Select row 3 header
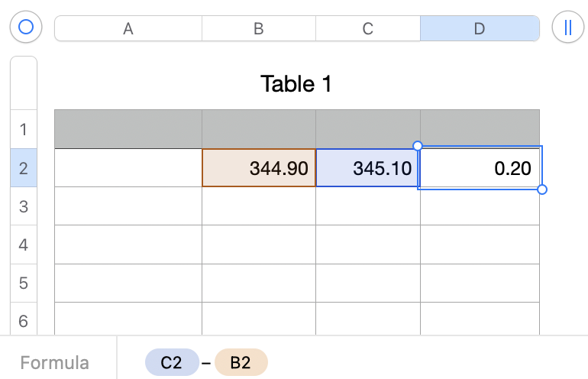This screenshot has height=379, width=588. (23, 206)
